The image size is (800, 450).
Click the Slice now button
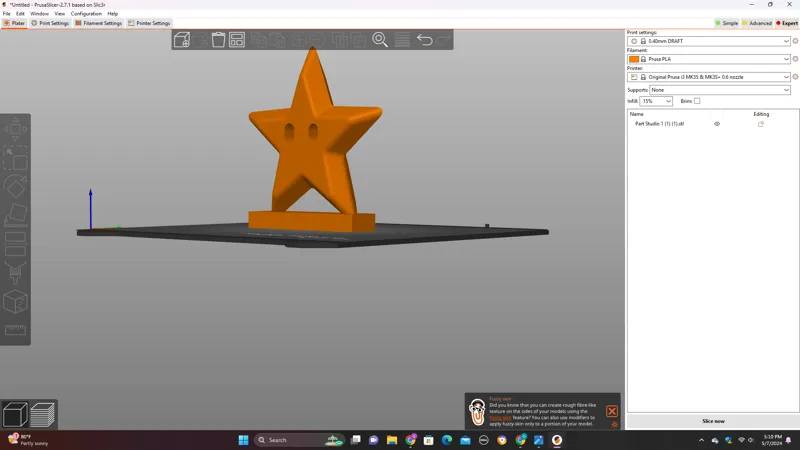[713, 421]
